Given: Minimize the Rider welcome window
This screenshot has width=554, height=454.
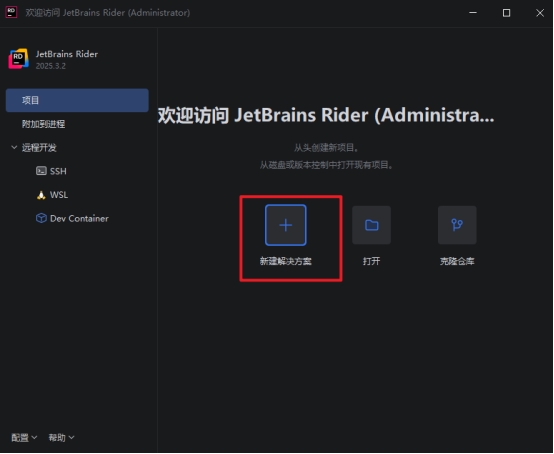Looking at the screenshot, I should pos(473,13).
